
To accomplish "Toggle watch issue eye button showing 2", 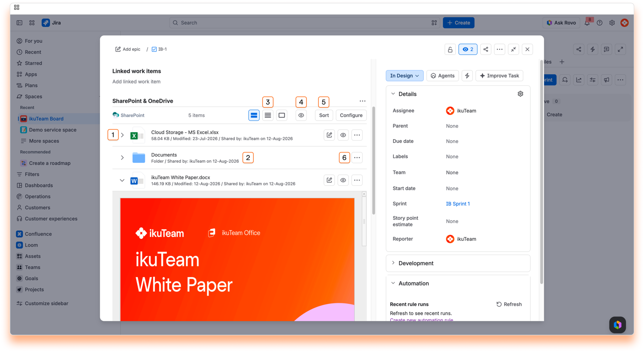I will [x=468, y=49].
